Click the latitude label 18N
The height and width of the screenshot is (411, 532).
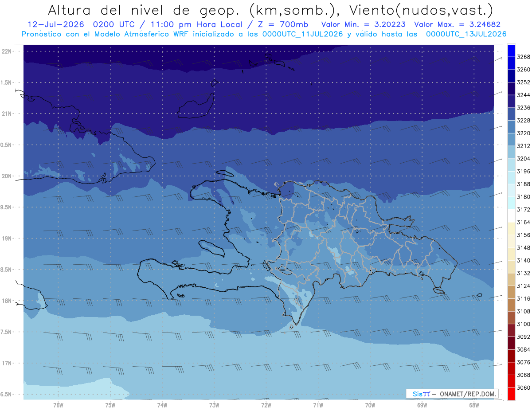[x=6, y=301]
